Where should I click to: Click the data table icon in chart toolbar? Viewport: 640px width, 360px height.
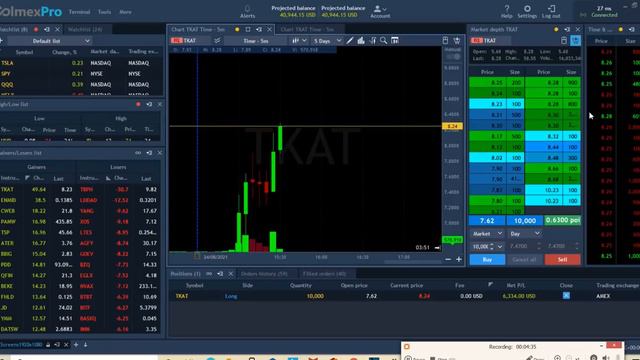(395, 40)
